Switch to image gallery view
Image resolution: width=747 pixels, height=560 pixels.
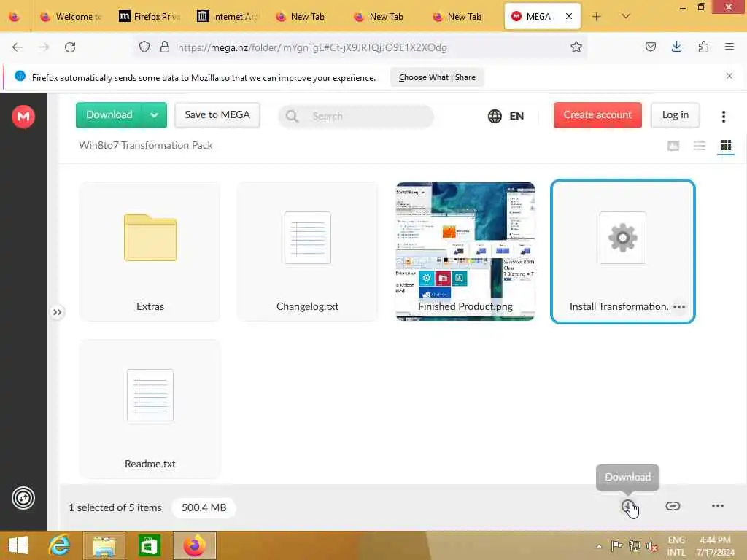[x=673, y=146]
